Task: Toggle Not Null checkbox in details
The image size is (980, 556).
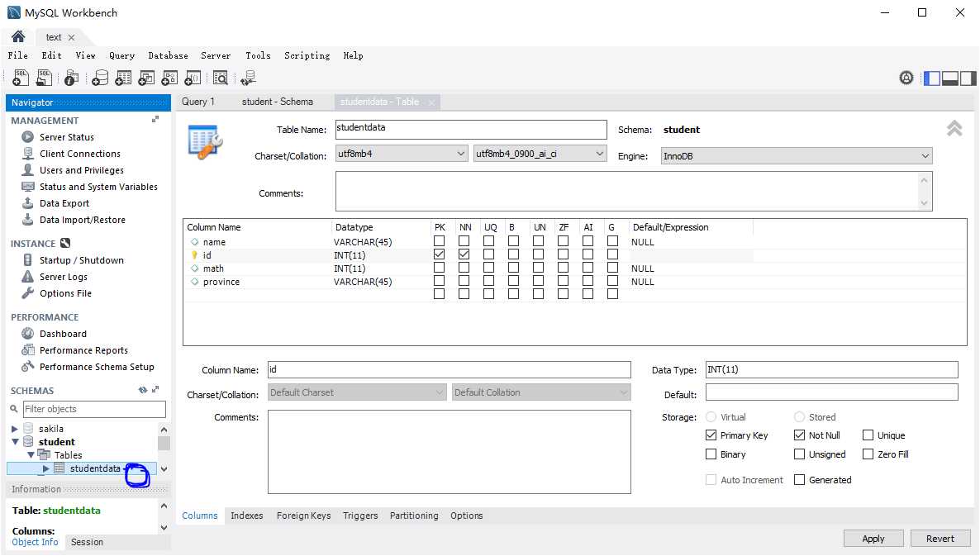Action: tap(799, 435)
